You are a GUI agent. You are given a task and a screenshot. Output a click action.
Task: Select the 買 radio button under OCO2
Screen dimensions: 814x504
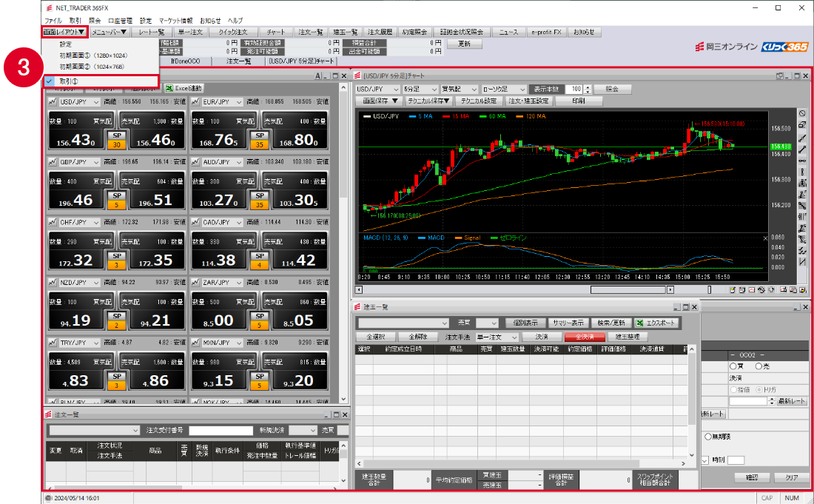(733, 366)
